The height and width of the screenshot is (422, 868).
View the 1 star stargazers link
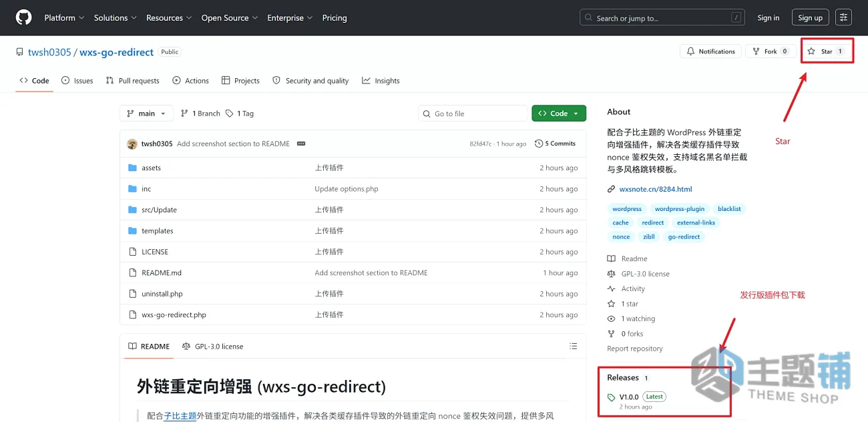click(x=623, y=304)
